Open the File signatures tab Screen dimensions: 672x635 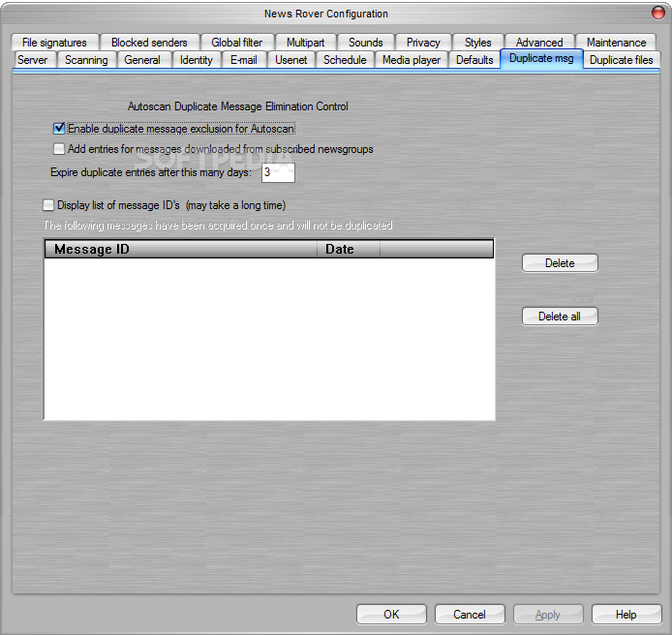tap(54, 43)
